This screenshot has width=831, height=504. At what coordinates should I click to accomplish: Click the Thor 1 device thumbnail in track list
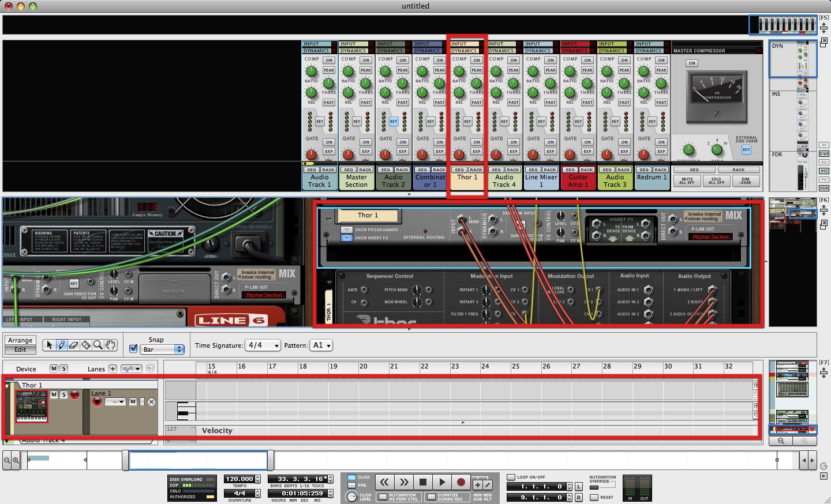click(x=31, y=406)
